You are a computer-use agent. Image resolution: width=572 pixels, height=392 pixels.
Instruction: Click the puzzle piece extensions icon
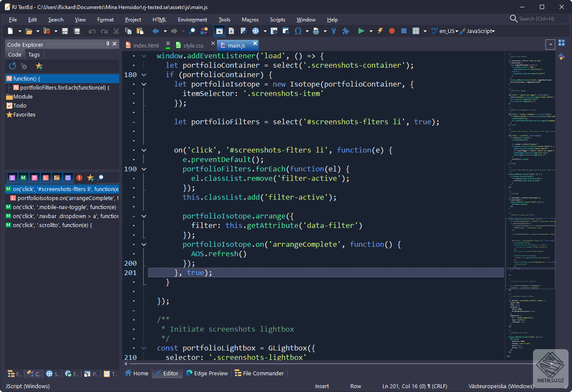(346, 31)
